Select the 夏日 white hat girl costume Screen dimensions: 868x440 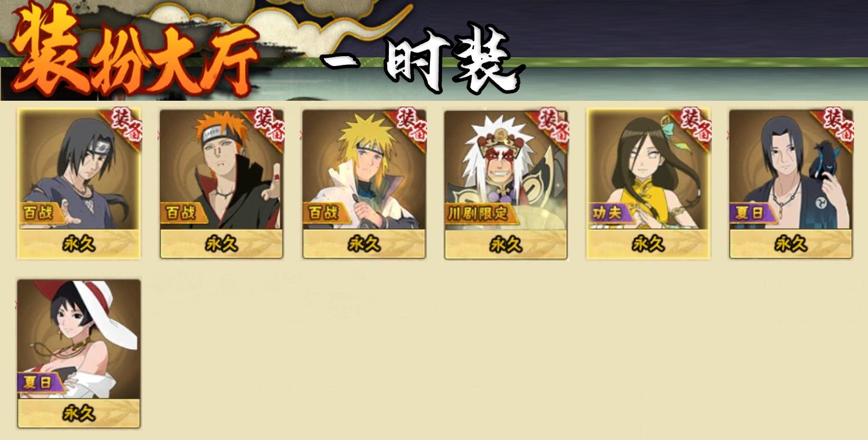(79, 354)
